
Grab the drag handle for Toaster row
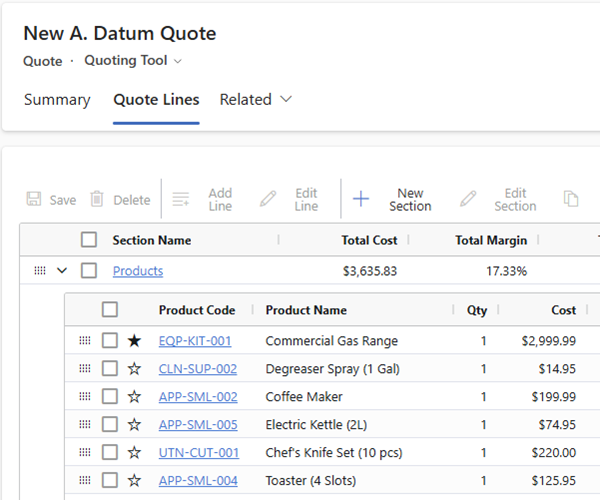pyautogui.click(x=85, y=481)
